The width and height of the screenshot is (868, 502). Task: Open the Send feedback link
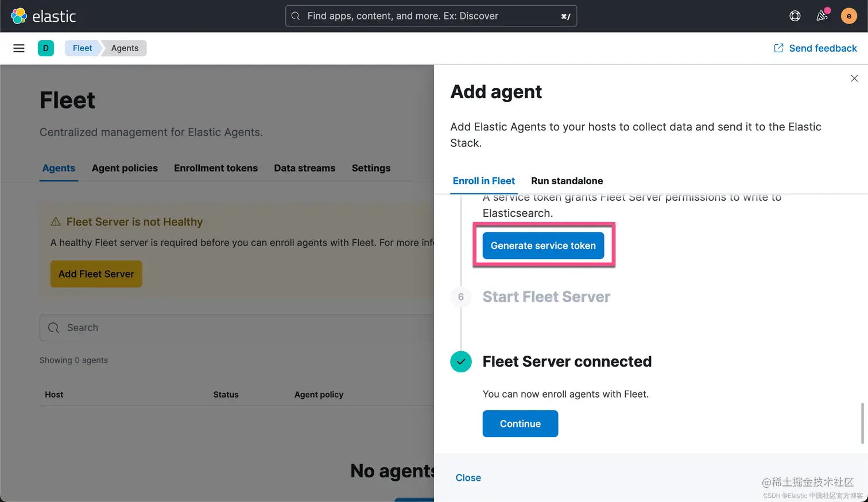[815, 48]
